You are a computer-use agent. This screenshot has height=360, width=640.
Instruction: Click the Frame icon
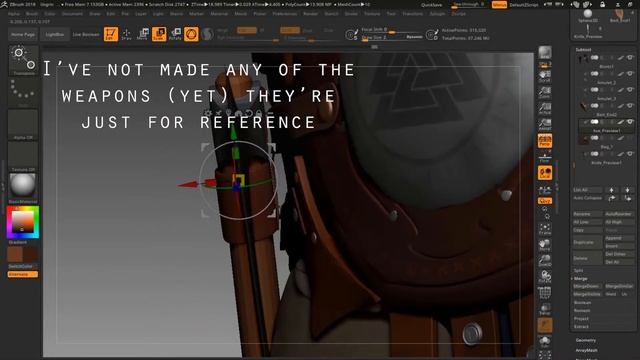pyautogui.click(x=544, y=229)
